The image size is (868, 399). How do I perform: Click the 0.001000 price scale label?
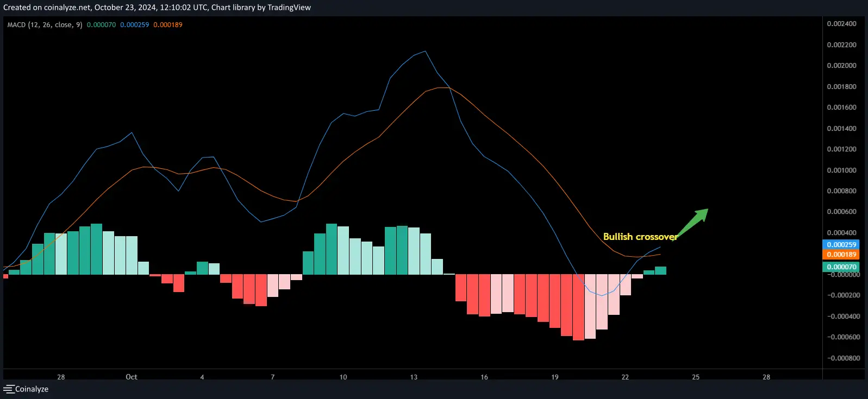coord(841,170)
